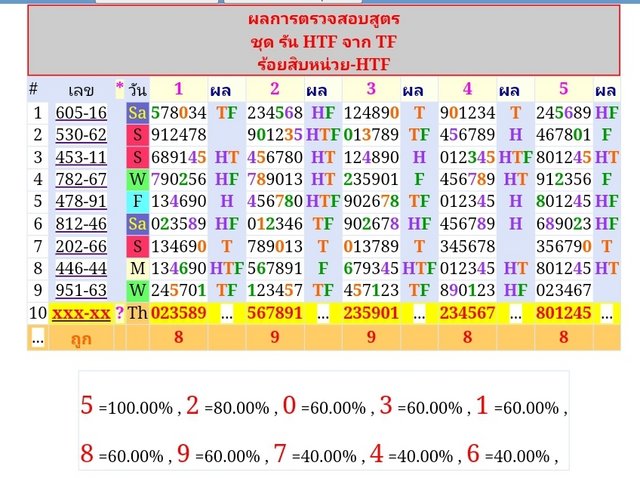Select the Th day cell in row 10
The image size is (640, 478).
(138, 313)
